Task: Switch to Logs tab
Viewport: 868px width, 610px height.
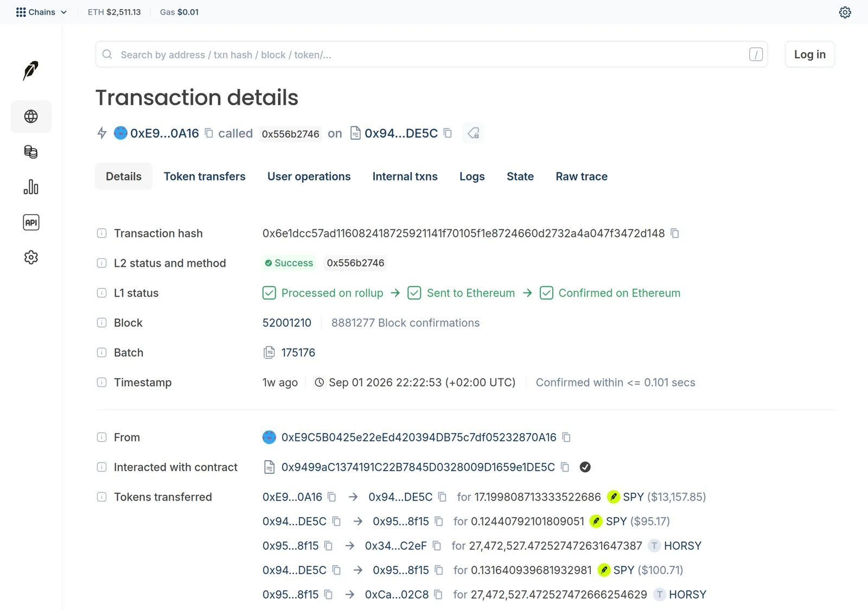Action: click(472, 176)
